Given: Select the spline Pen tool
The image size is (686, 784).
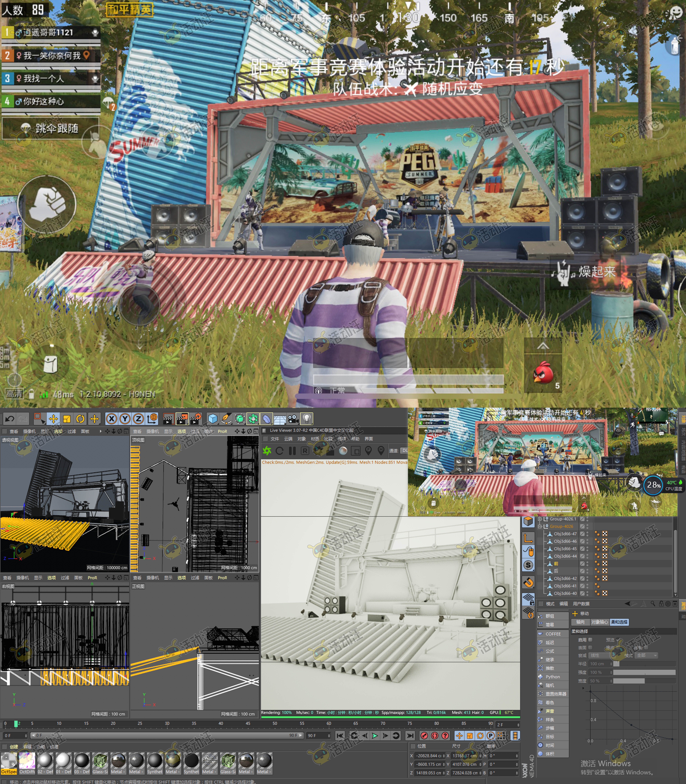Looking at the screenshot, I should (x=226, y=419).
